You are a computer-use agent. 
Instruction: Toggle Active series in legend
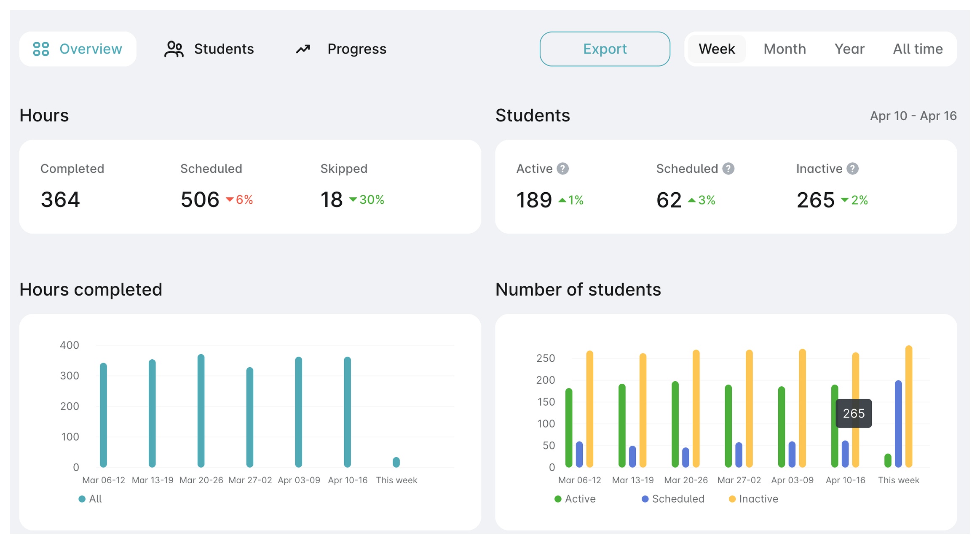click(558, 499)
